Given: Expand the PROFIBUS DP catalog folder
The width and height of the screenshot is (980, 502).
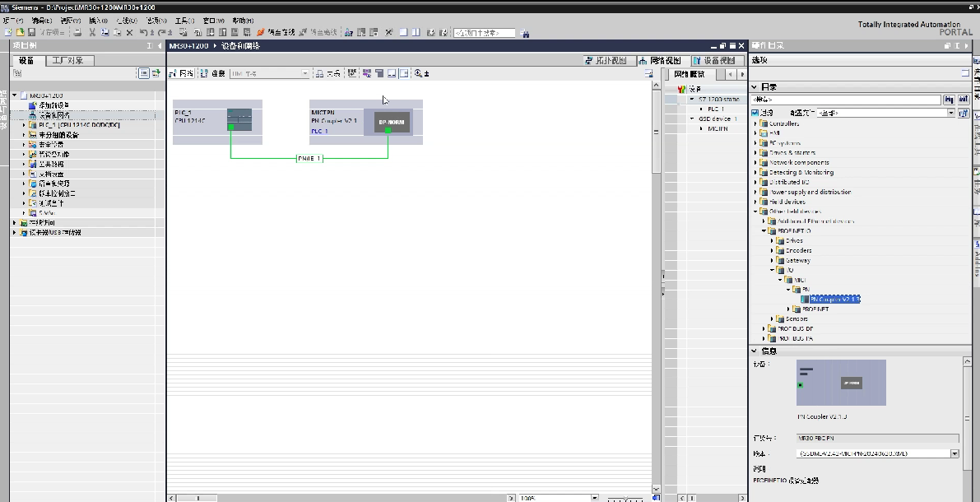Looking at the screenshot, I should [764, 329].
